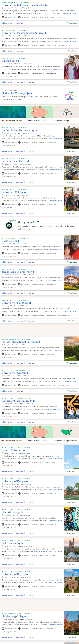Open the Cornell University page

click(12, 450)
